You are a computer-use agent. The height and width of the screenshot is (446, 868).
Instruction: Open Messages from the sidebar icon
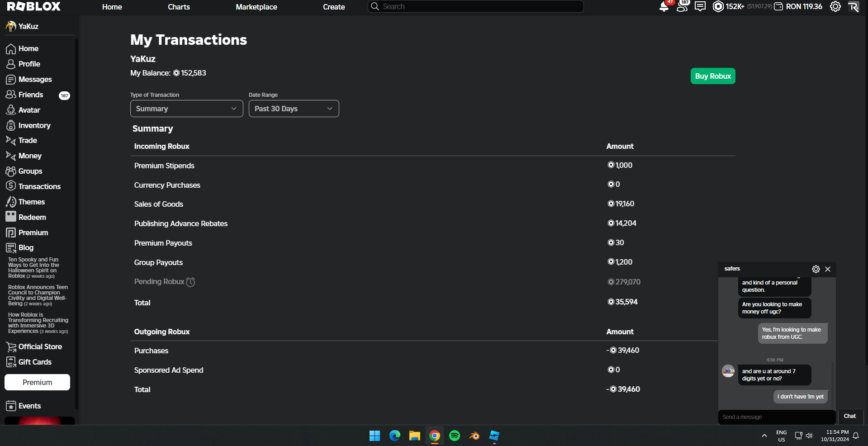(11, 80)
